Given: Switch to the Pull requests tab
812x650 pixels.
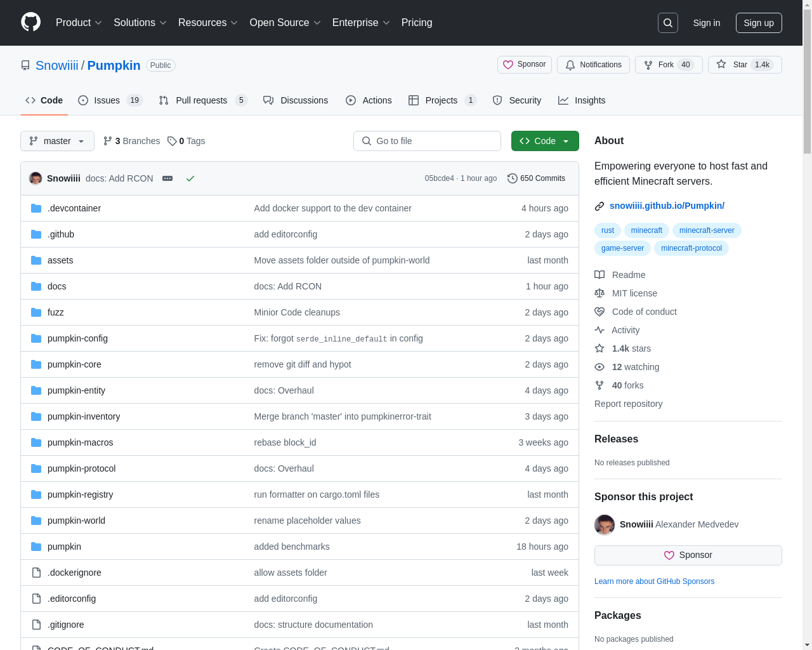Looking at the screenshot, I should tap(202, 100).
